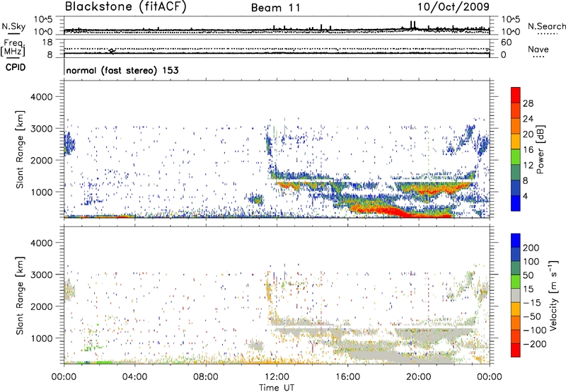This screenshot has width=566, height=392.
Task: Click the N.Sky legend label
Action: 13,26
